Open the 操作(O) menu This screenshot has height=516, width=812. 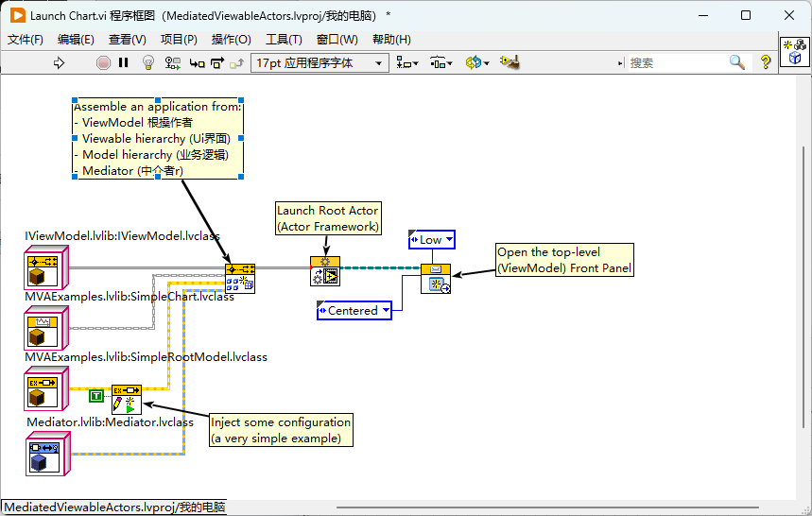[x=231, y=40]
